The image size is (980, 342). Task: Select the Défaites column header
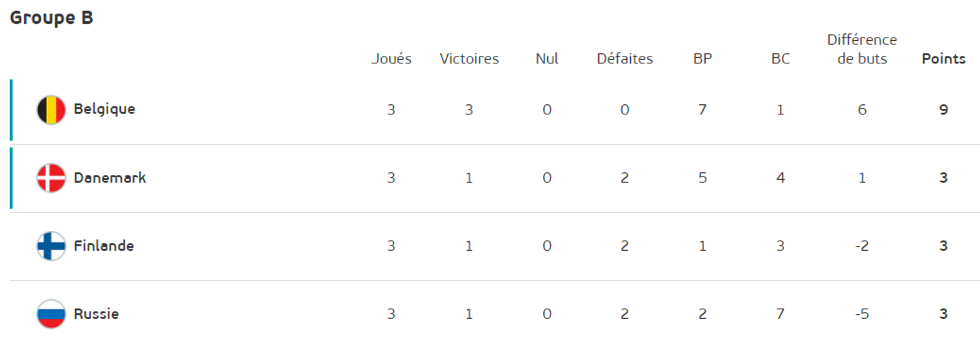click(625, 59)
